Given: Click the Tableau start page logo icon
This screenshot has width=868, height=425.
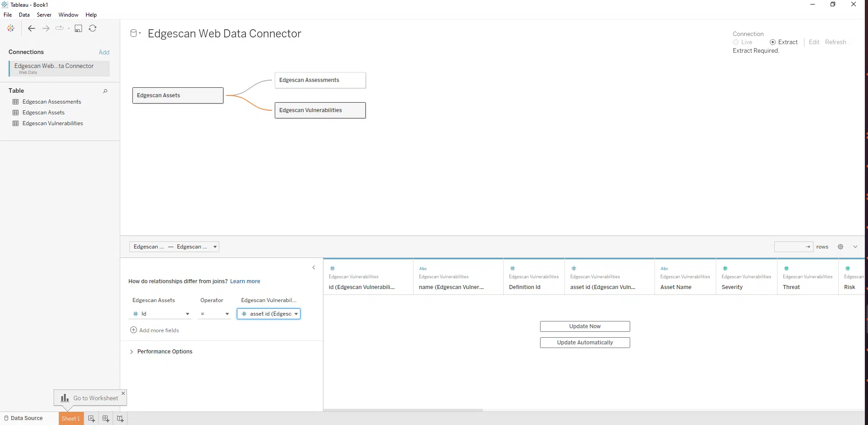Looking at the screenshot, I should (x=11, y=28).
